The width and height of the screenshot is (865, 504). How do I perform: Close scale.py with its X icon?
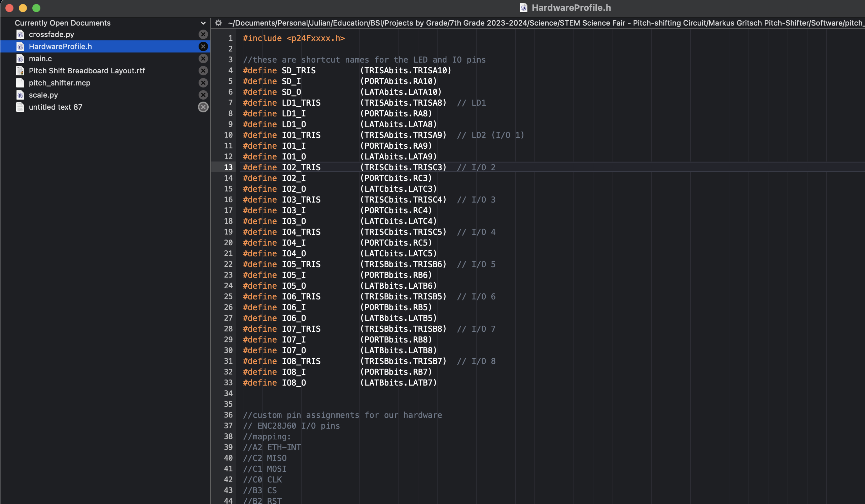tap(203, 95)
